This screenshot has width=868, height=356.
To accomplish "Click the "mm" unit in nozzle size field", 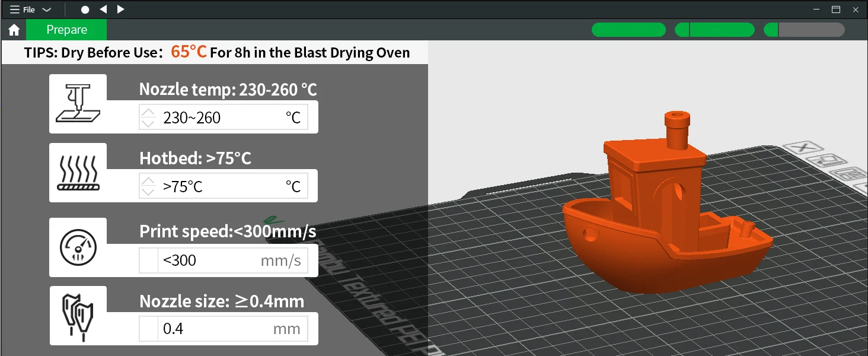I will pos(287,329).
